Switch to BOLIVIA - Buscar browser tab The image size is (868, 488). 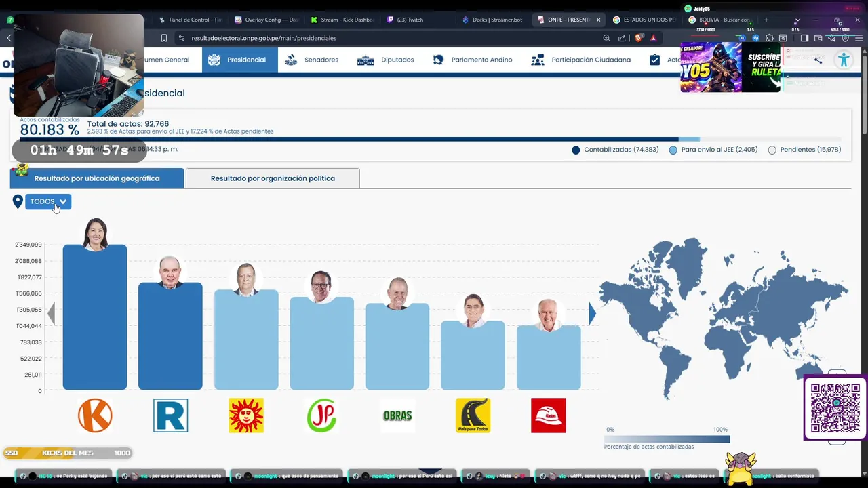[x=720, y=20]
